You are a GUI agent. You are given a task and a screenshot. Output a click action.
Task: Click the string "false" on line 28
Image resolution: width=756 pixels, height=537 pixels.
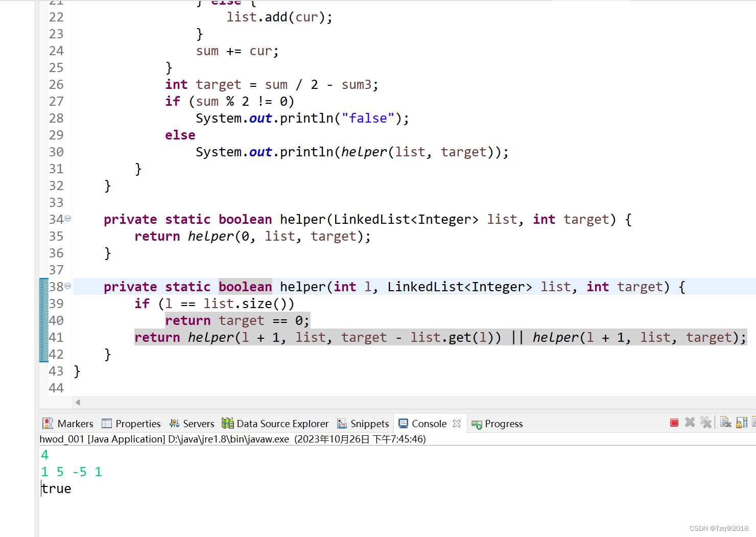click(x=368, y=118)
